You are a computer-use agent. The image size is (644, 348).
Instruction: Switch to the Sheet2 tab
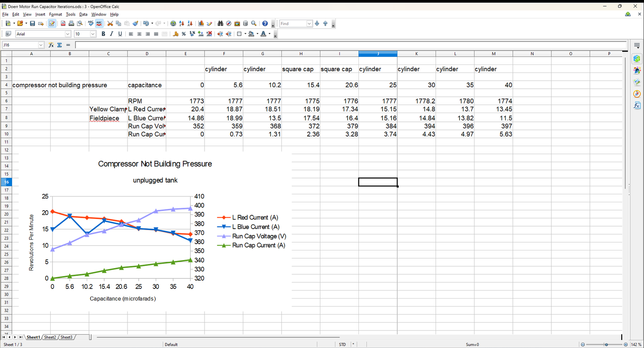coord(50,337)
